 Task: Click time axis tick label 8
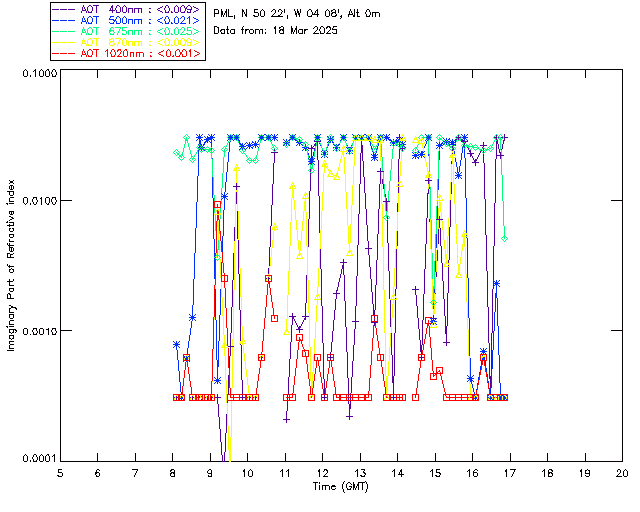pos(173,473)
